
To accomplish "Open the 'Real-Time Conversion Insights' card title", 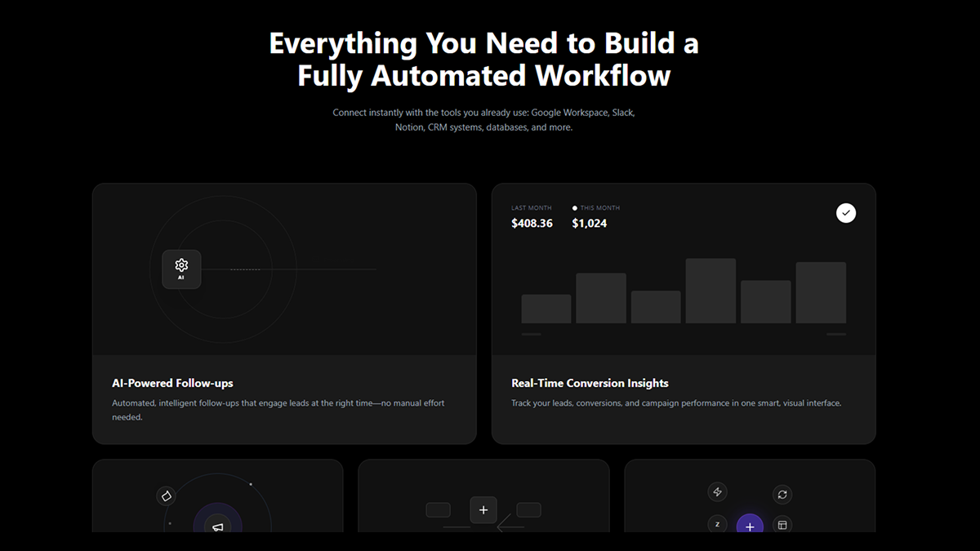I will coord(590,383).
